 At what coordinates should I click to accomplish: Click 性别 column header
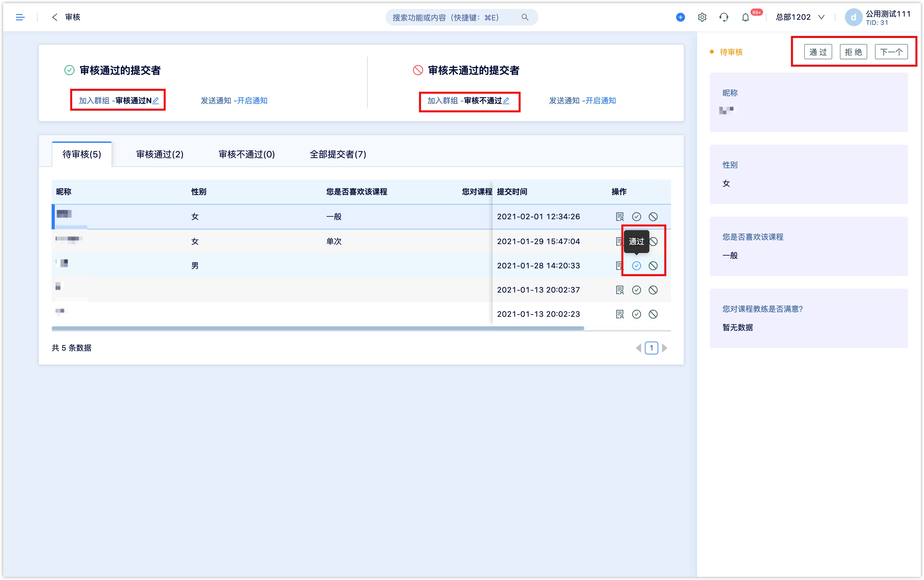pyautogui.click(x=199, y=192)
